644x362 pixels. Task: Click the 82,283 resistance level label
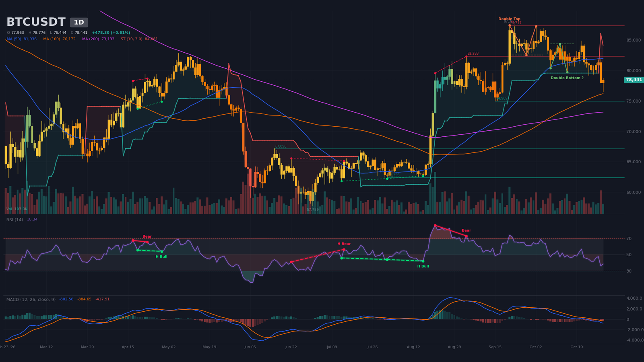(473, 53)
